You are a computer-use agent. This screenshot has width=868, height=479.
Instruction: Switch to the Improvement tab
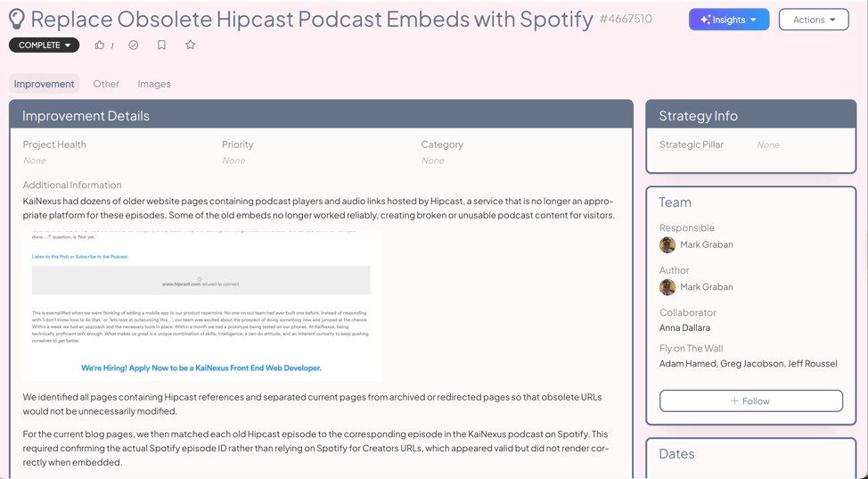(x=44, y=84)
